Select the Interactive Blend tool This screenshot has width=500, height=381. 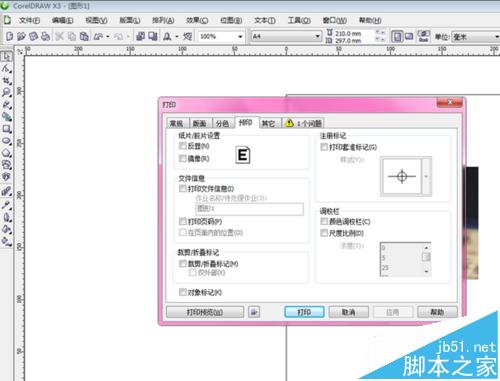[x=6, y=192]
